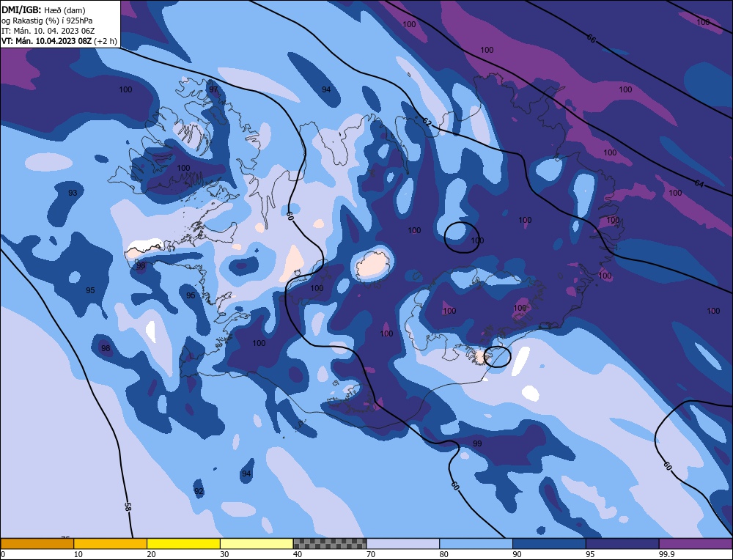Screen dimensions: 733x560
Task: Click the purple legend swatch above 99.9
Action: pos(696,543)
